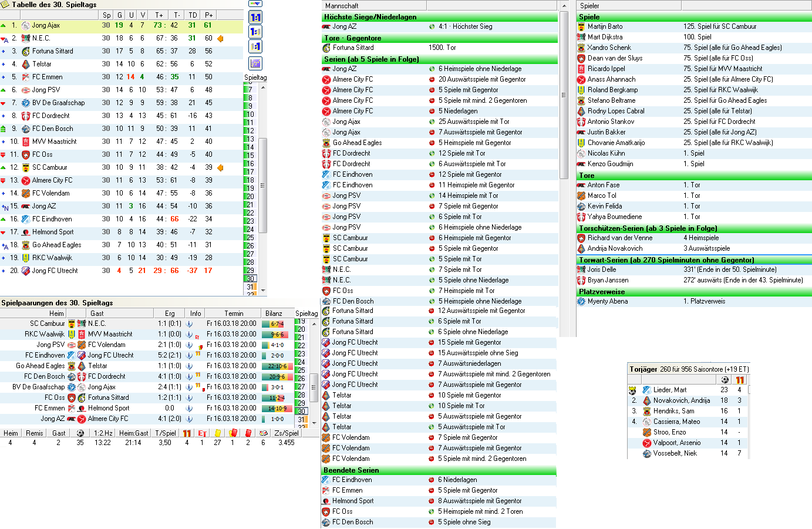The image size is (812, 529).
Task: Click the orange arrow marker beside SC Cambuur row
Action: pos(221,167)
